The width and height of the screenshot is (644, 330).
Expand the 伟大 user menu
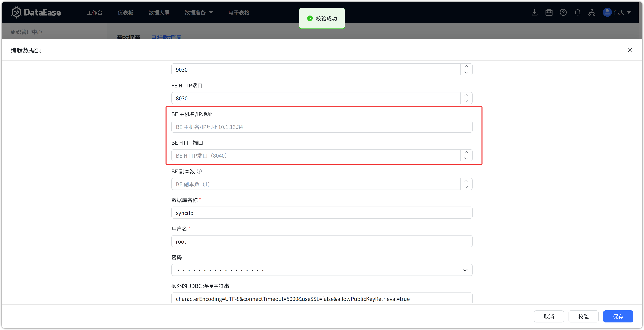coord(628,12)
